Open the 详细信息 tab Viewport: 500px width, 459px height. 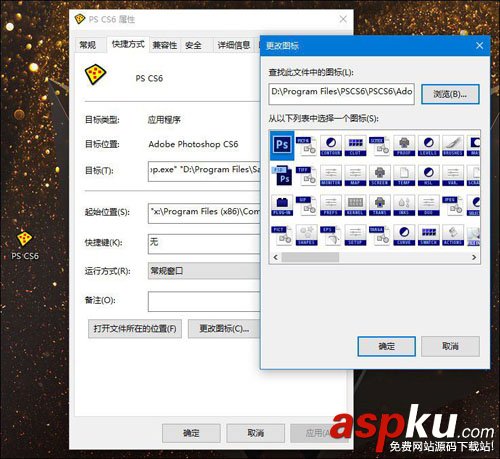(234, 45)
